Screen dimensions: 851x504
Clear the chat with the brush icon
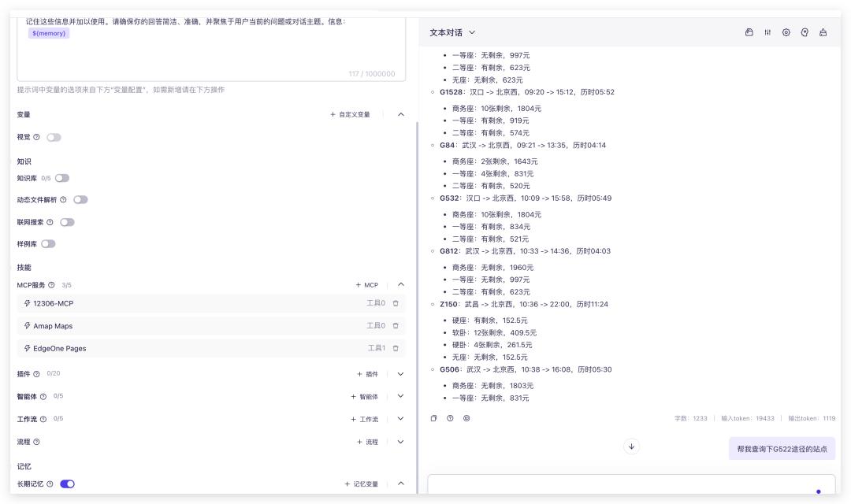pyautogui.click(x=823, y=32)
